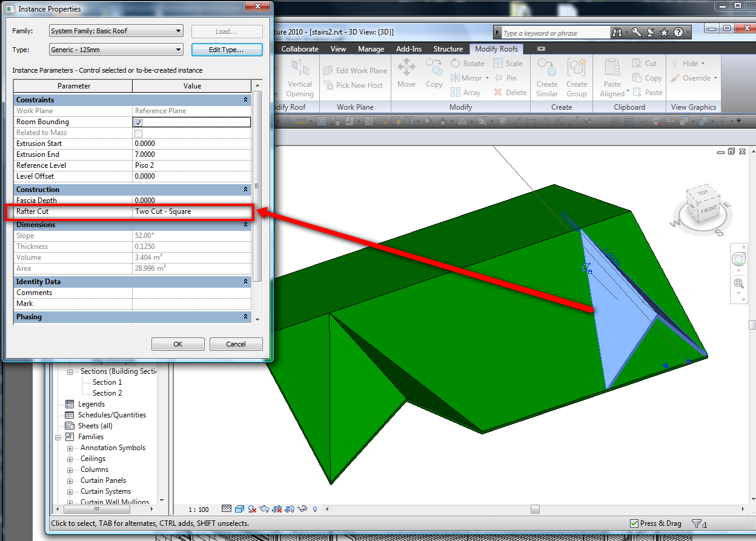Expand the Ceilings family tree node
The image size is (756, 541).
pos(70,459)
